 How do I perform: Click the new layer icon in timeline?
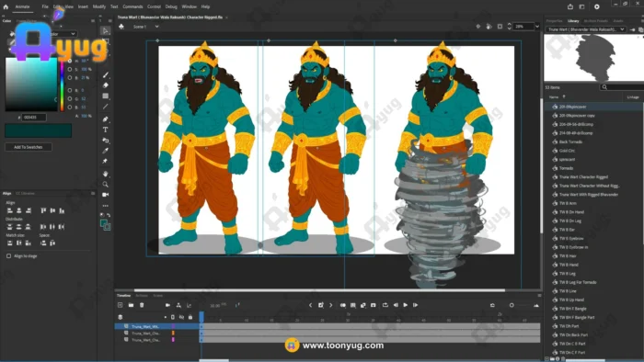120,305
